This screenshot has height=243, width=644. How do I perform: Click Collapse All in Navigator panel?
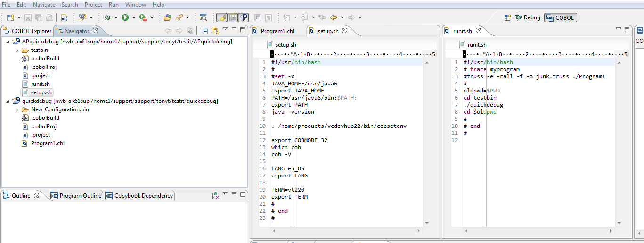[204, 31]
